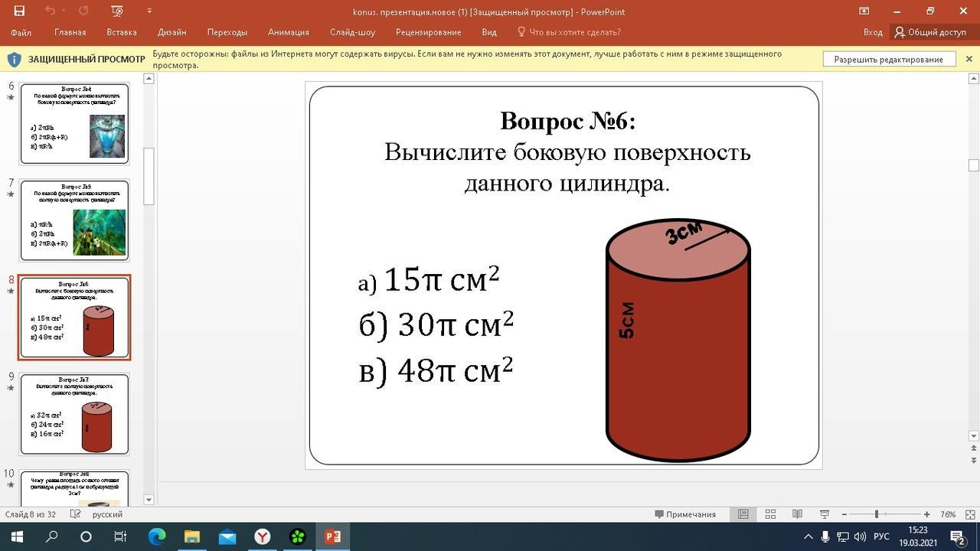Click the main slide area scroll-down arrow
Image resolution: width=980 pixels, height=551 pixels.
point(974,436)
